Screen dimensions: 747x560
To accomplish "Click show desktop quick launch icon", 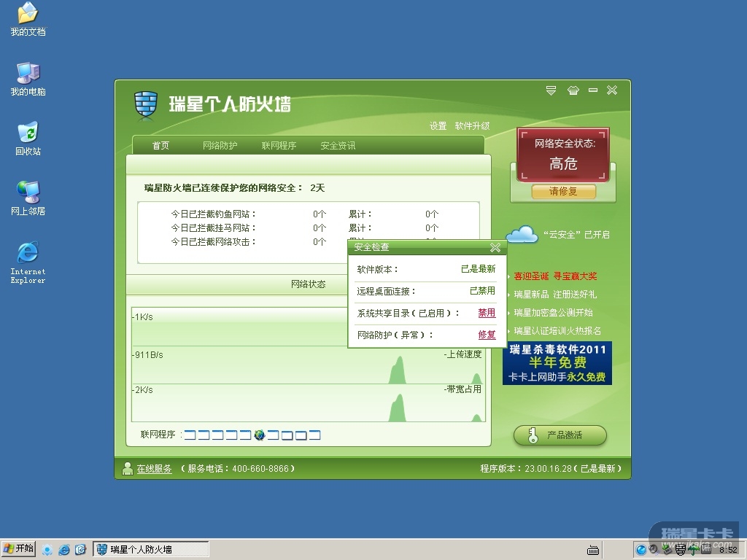I will click(x=47, y=550).
